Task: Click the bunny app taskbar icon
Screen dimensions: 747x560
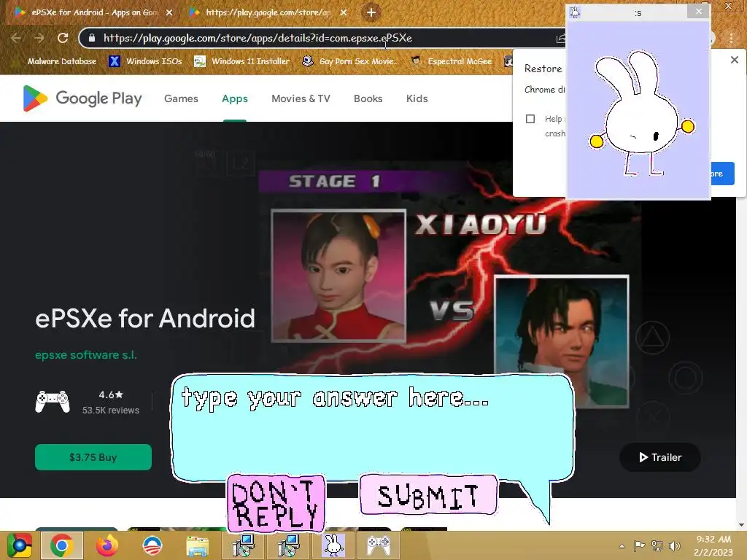Action: (333, 545)
